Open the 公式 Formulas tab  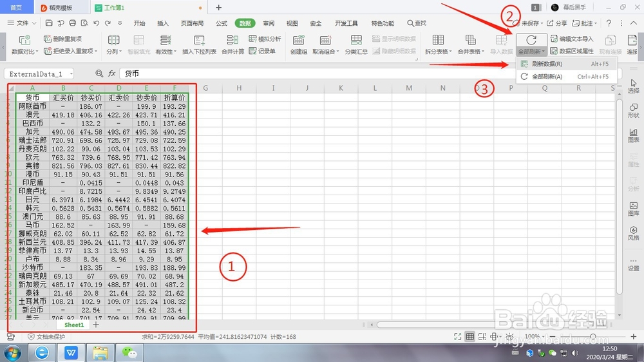222,23
